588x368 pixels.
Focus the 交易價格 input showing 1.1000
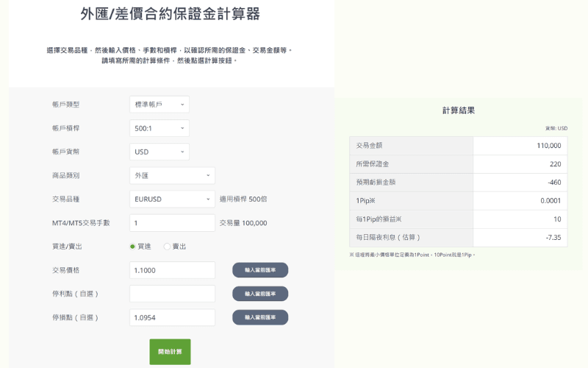[172, 270]
